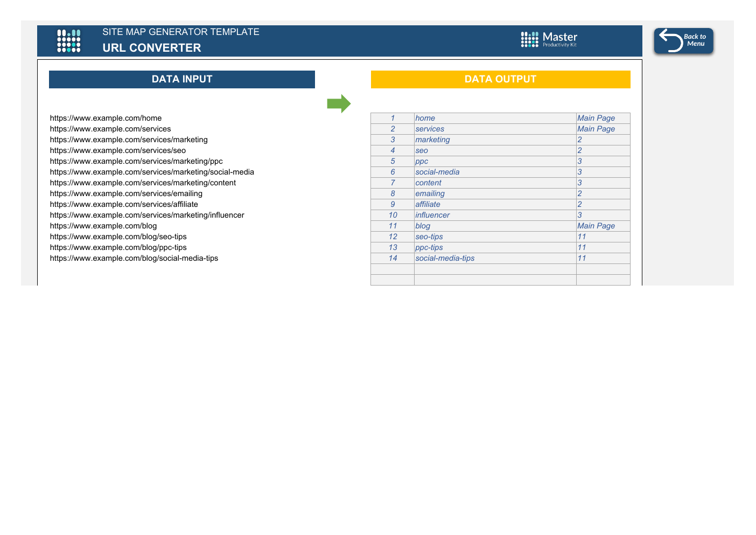The image size is (756, 535).
Task: Select input URL ending in marketing/social-media
Action: click(x=152, y=172)
